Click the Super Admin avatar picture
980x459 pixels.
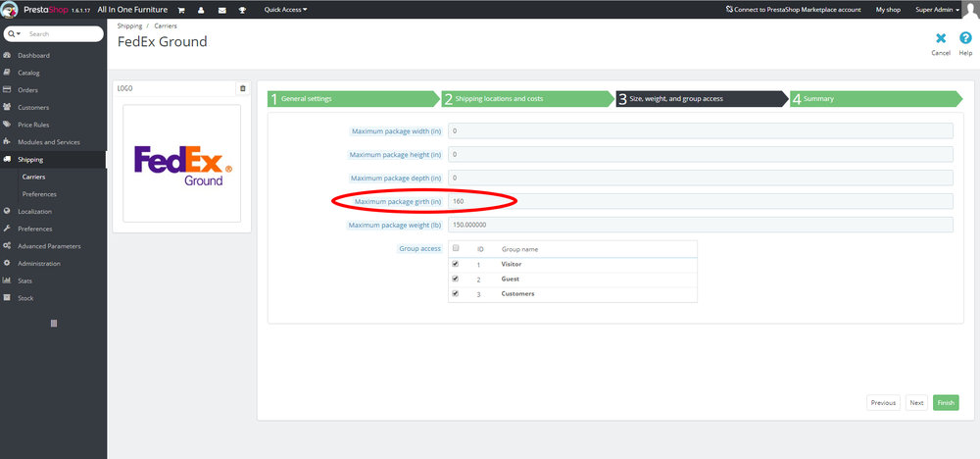(970, 10)
